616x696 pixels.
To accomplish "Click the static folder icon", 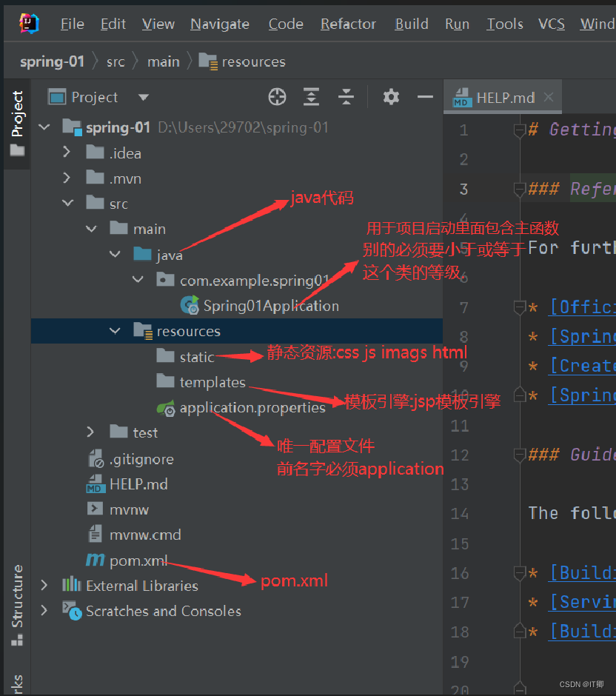I will point(166,355).
